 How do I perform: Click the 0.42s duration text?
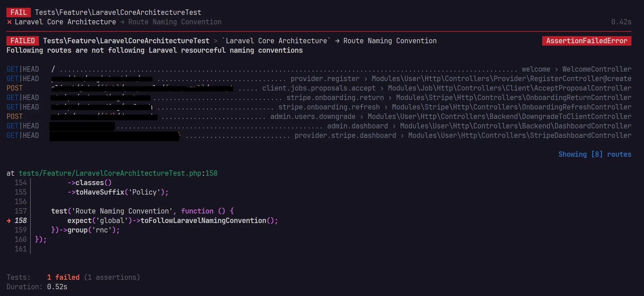pyautogui.click(x=621, y=22)
